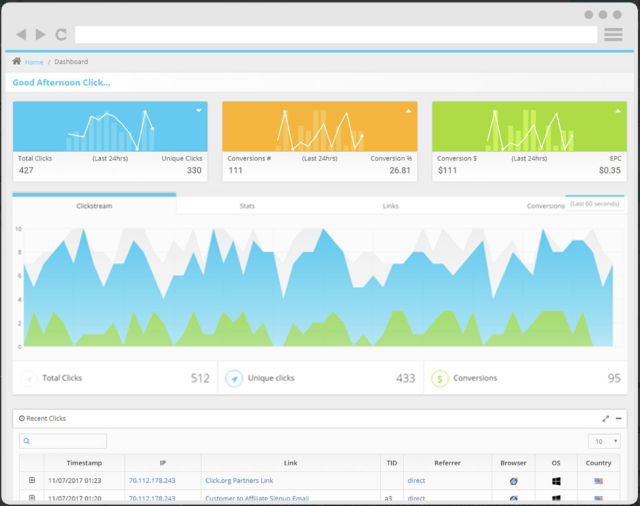Click the Unique clicks arrow icon

[233, 378]
